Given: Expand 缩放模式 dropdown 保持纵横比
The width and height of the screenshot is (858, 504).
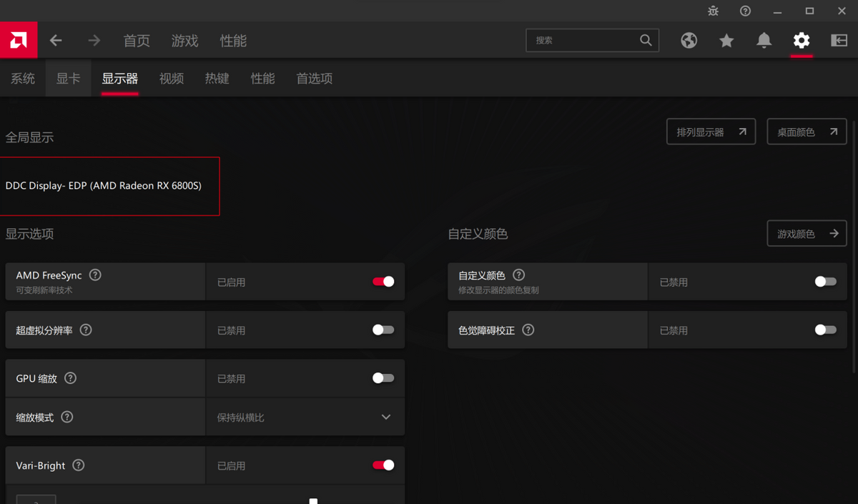Looking at the screenshot, I should (x=305, y=417).
